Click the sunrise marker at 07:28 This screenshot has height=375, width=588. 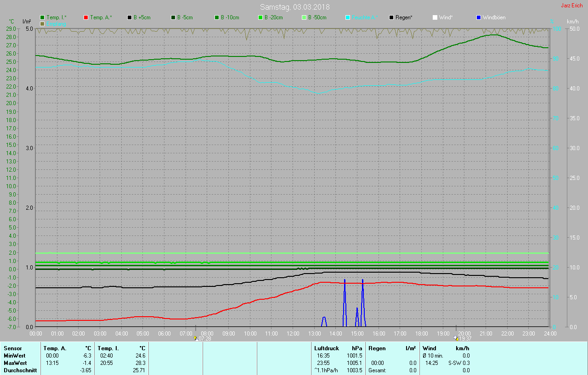pos(196,338)
